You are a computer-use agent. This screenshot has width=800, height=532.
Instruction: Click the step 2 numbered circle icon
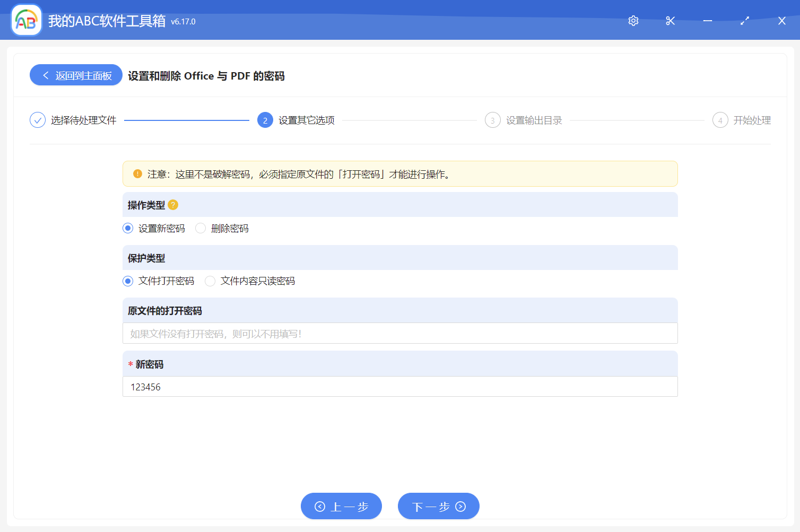(x=265, y=120)
